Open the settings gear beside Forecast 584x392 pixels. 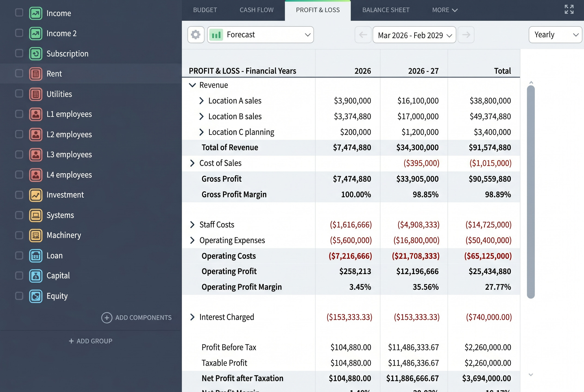(x=196, y=35)
